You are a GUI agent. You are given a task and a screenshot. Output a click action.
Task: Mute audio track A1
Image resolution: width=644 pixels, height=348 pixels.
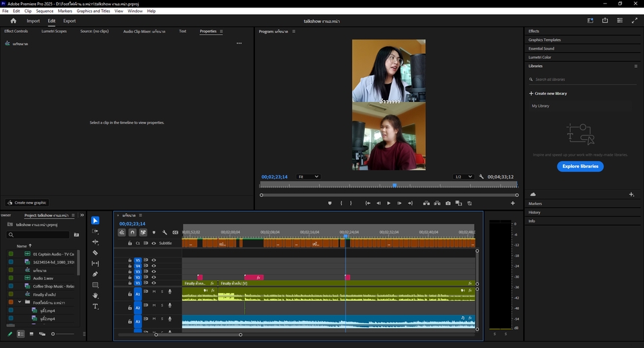(x=154, y=292)
